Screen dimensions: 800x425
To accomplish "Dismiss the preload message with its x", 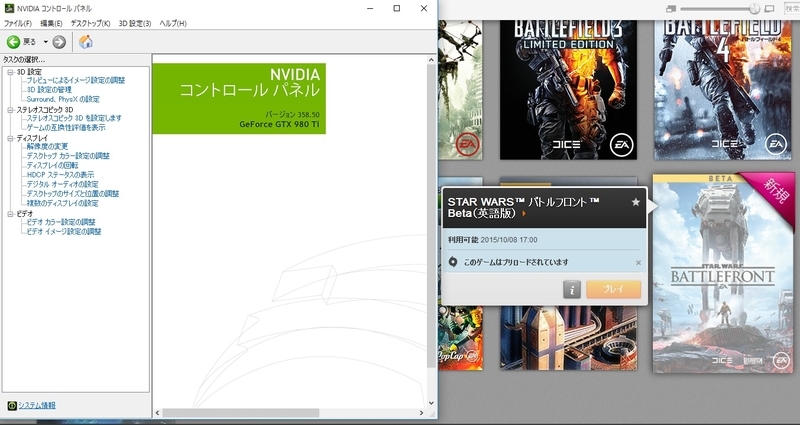I will (638, 263).
